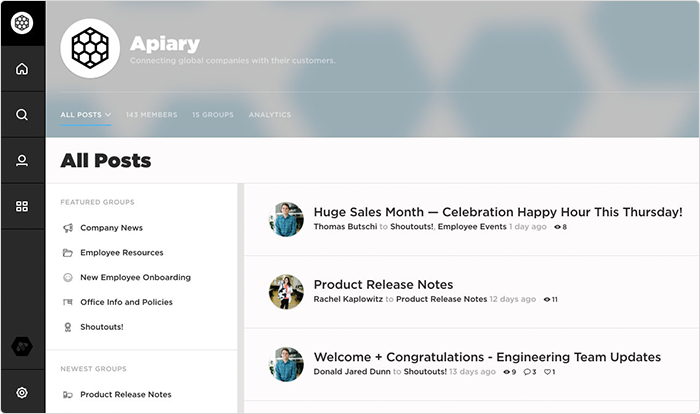Select New Employee Onboarding group

pyautogui.click(x=135, y=278)
